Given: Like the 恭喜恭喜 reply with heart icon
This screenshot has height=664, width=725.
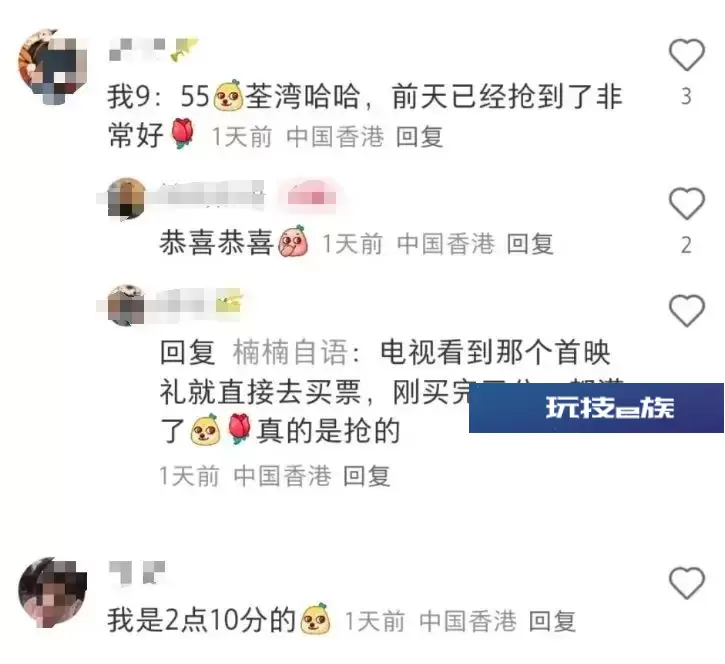Looking at the screenshot, I should click(687, 203).
